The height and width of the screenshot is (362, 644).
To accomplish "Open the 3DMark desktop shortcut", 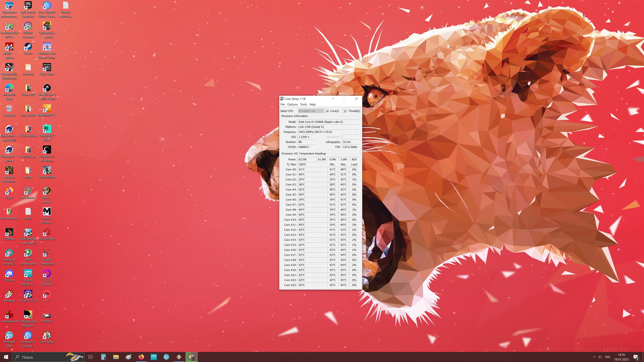I will click(x=9, y=233).
